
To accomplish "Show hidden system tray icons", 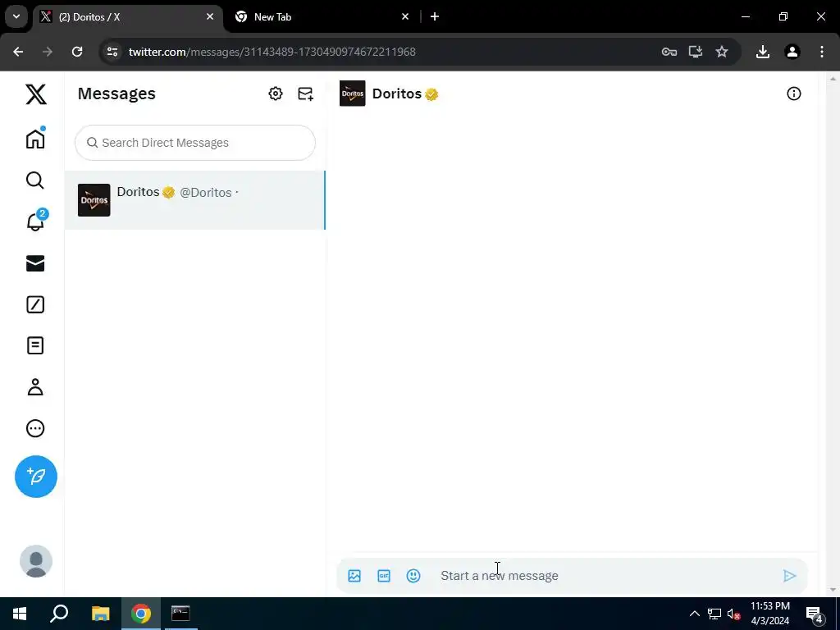I will pyautogui.click(x=694, y=614).
